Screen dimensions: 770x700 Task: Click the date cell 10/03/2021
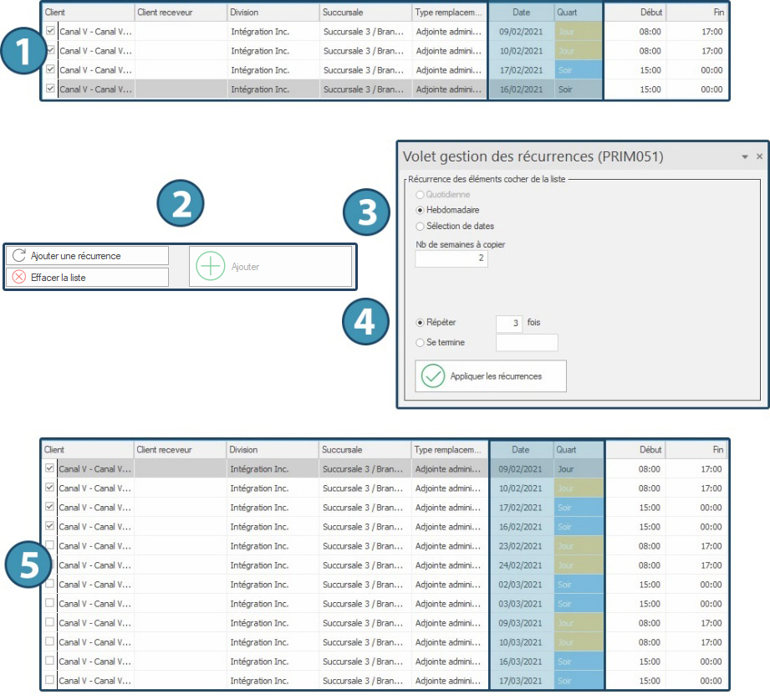pos(520,642)
